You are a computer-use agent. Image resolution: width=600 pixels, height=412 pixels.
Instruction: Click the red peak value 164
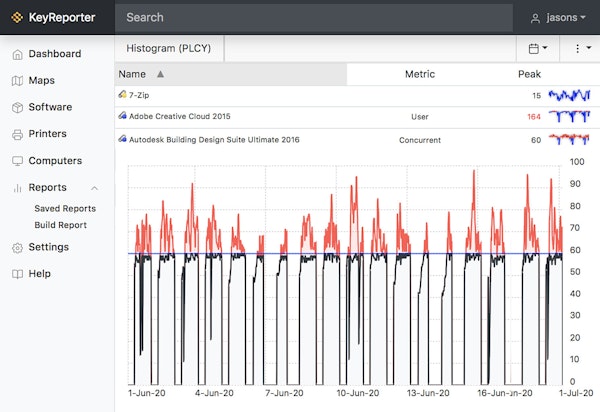tap(534, 117)
